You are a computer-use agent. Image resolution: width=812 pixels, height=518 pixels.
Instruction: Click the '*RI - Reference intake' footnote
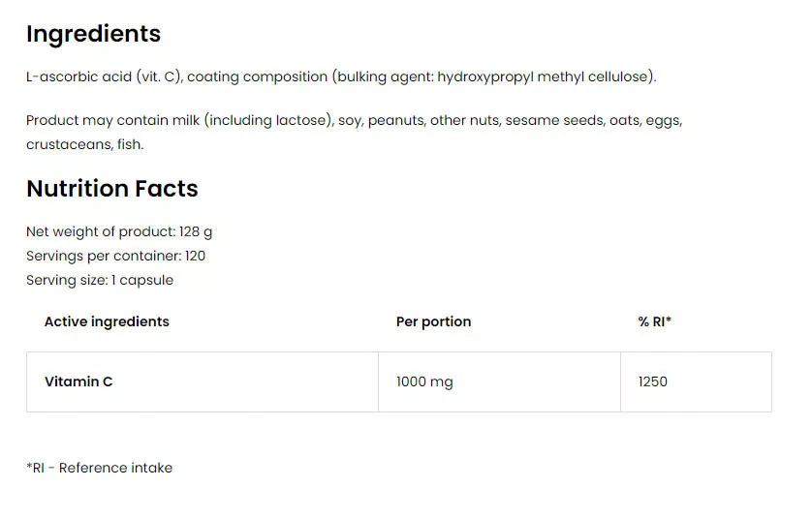coord(100,468)
